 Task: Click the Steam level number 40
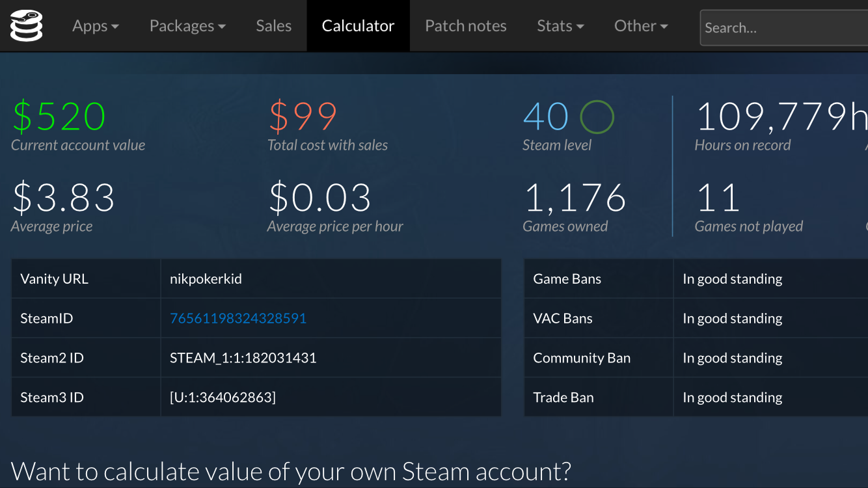point(546,117)
